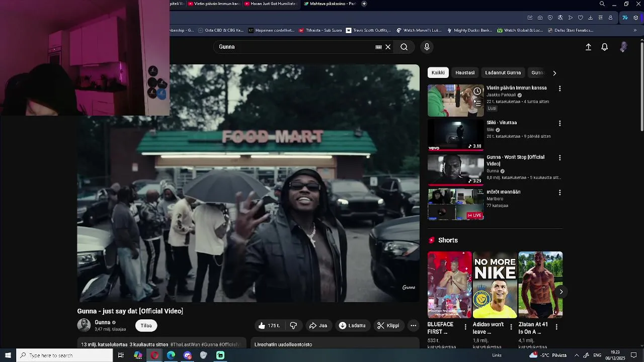Open options for Zlatan At 41 short
The height and width of the screenshot is (362, 644).
(556, 327)
